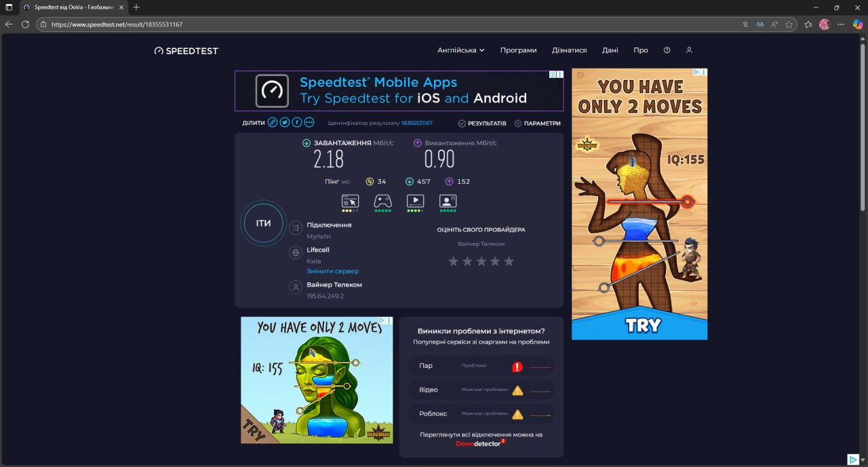
Task: Click the Підключення connection mode icon
Action: point(296,228)
